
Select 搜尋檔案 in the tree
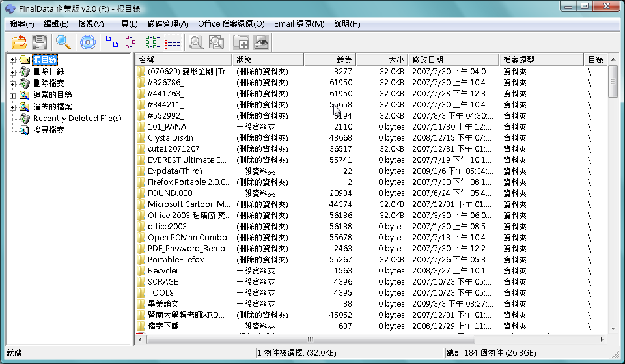coord(49,130)
